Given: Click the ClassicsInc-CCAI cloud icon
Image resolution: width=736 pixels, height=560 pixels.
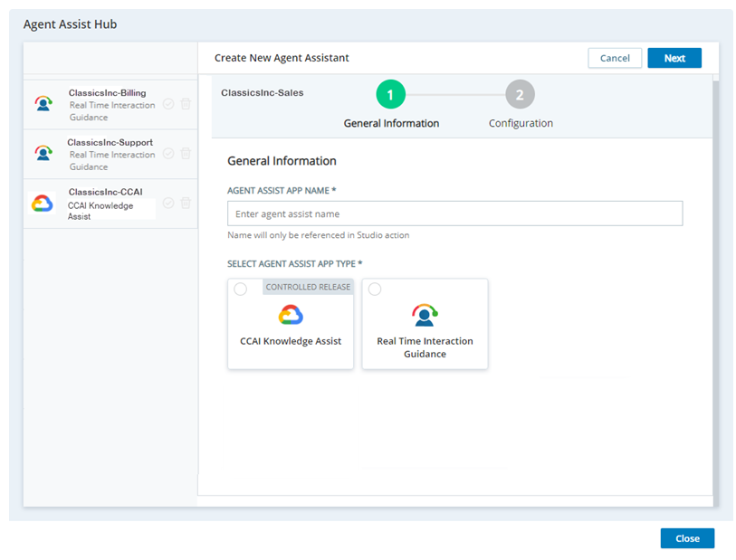Looking at the screenshot, I should click(43, 203).
